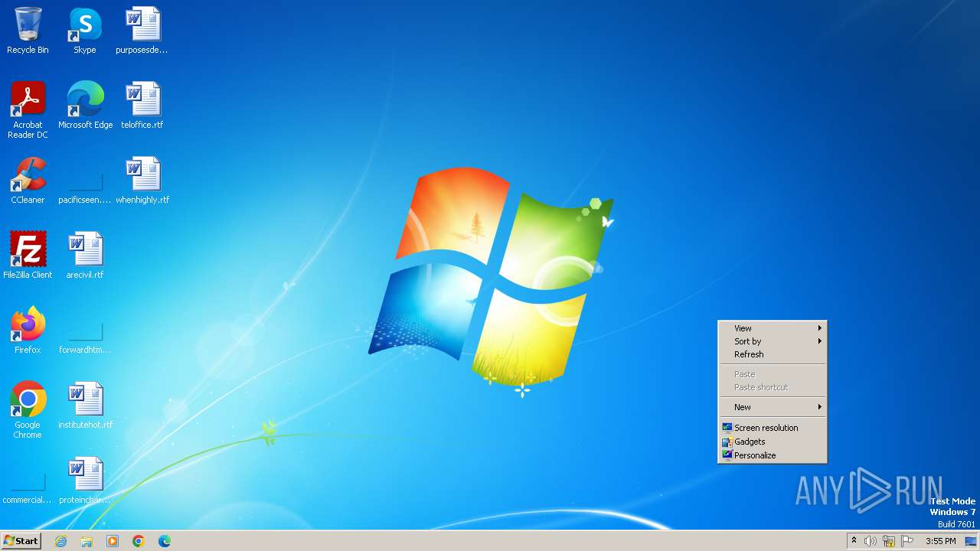Viewport: 980px width, 551px height.
Task: Open the taskbar clock showing 3:55 PM
Action: pyautogui.click(x=940, y=541)
